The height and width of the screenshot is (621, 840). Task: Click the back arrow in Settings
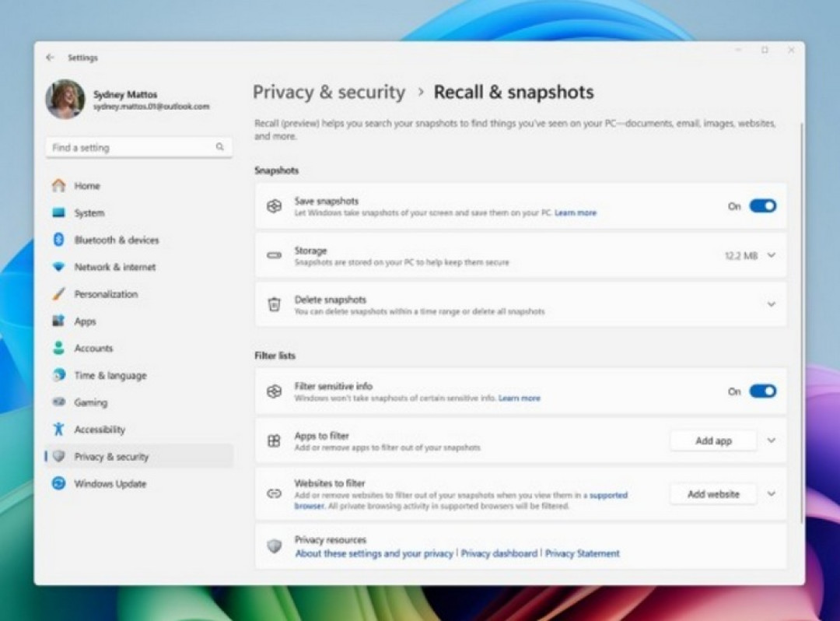50,58
